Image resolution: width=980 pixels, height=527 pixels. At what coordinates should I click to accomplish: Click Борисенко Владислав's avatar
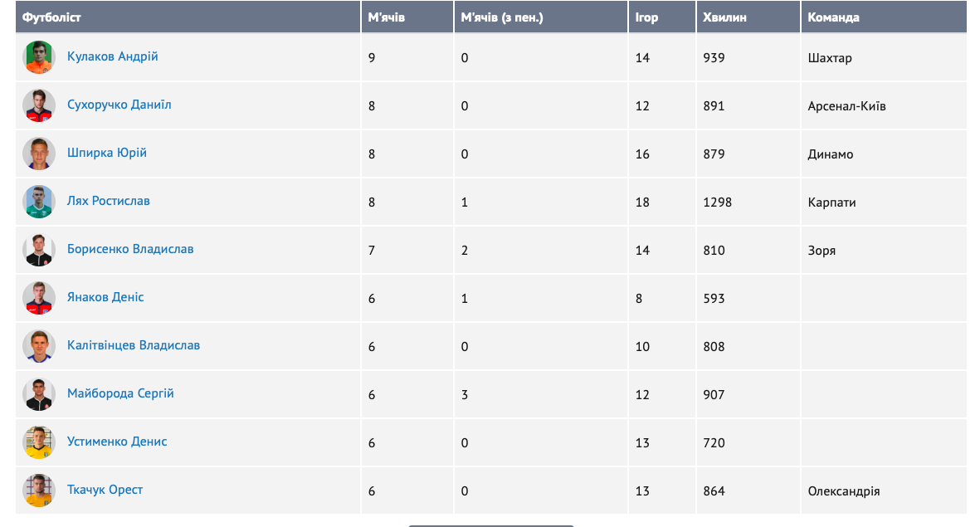[39, 250]
